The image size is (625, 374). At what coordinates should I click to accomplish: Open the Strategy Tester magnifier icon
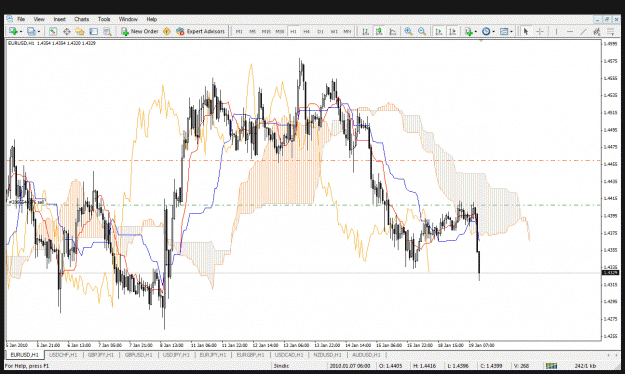point(107,31)
